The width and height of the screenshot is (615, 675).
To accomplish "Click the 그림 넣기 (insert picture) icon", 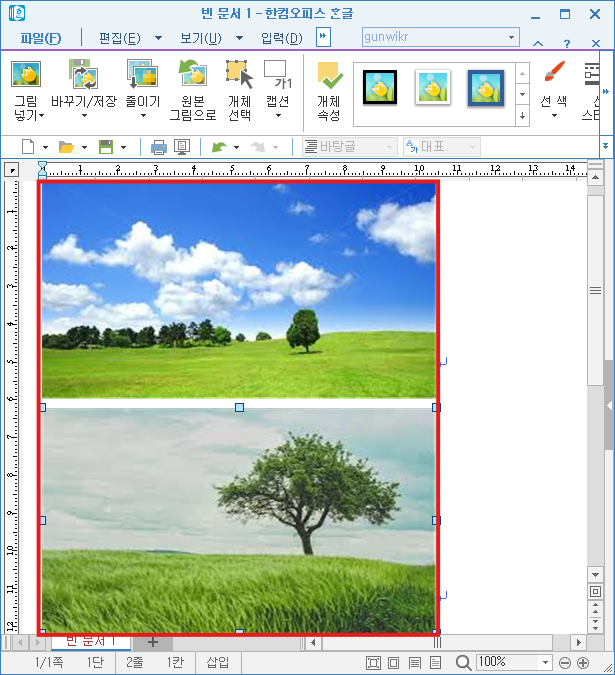I will [x=25, y=74].
